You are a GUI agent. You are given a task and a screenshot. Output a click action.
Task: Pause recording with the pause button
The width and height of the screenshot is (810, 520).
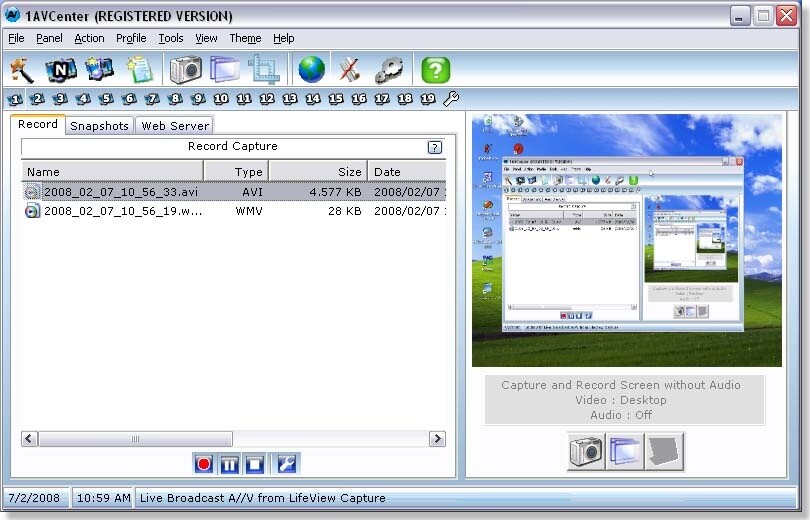click(229, 464)
